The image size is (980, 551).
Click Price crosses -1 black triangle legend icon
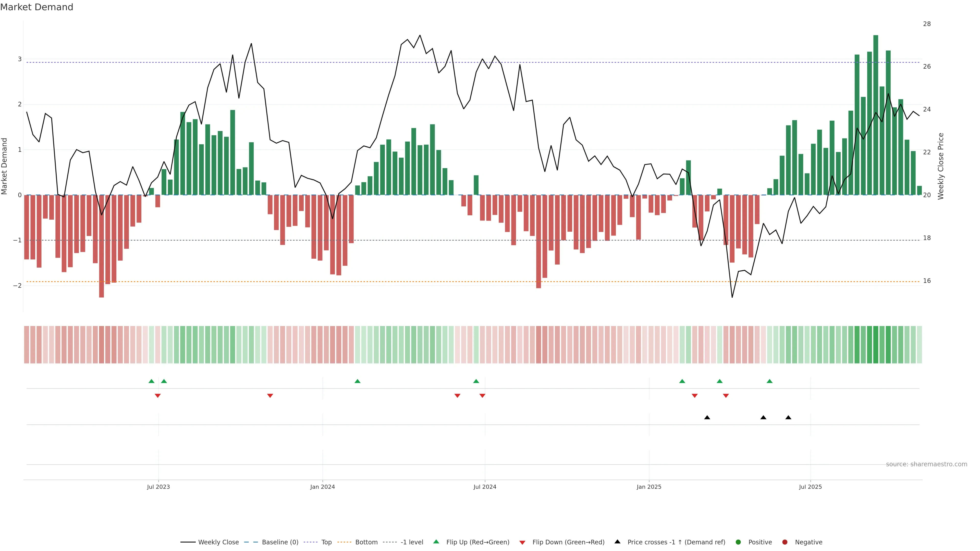click(x=617, y=542)
